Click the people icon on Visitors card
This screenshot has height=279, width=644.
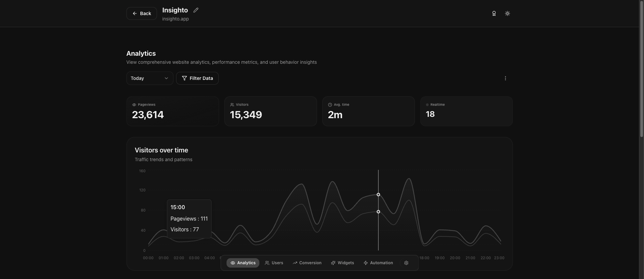point(232,105)
